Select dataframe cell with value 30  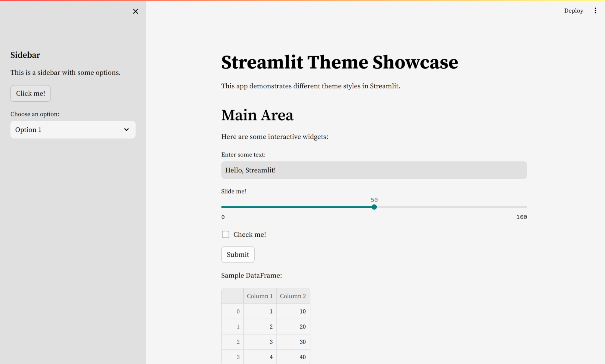293,342
